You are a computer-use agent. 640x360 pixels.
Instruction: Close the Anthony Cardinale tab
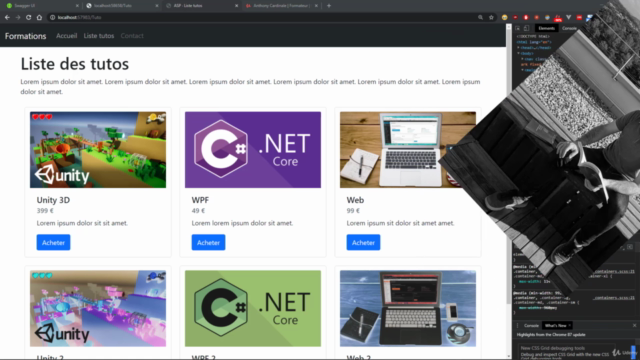[316, 6]
